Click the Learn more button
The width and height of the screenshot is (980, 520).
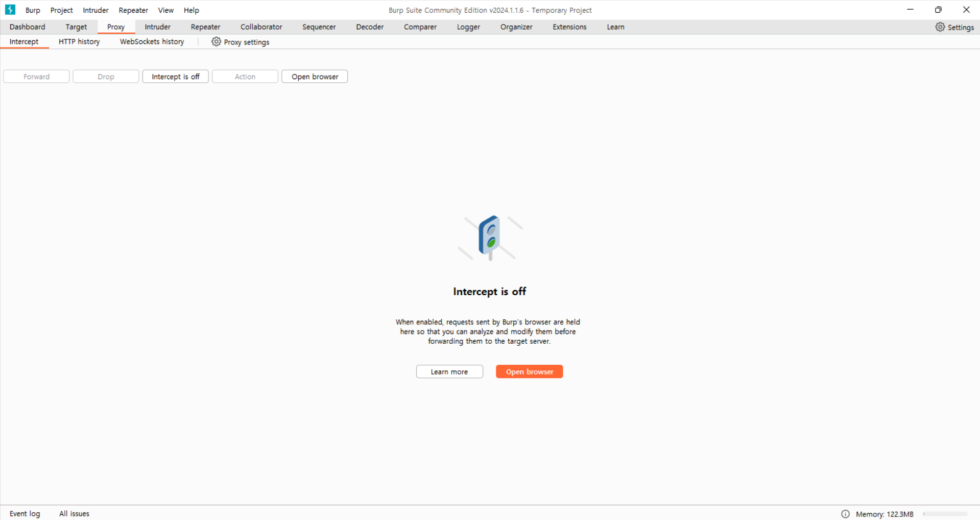click(x=449, y=372)
